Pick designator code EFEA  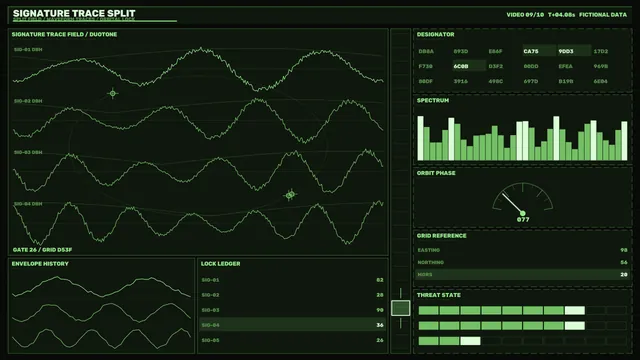[565, 66]
